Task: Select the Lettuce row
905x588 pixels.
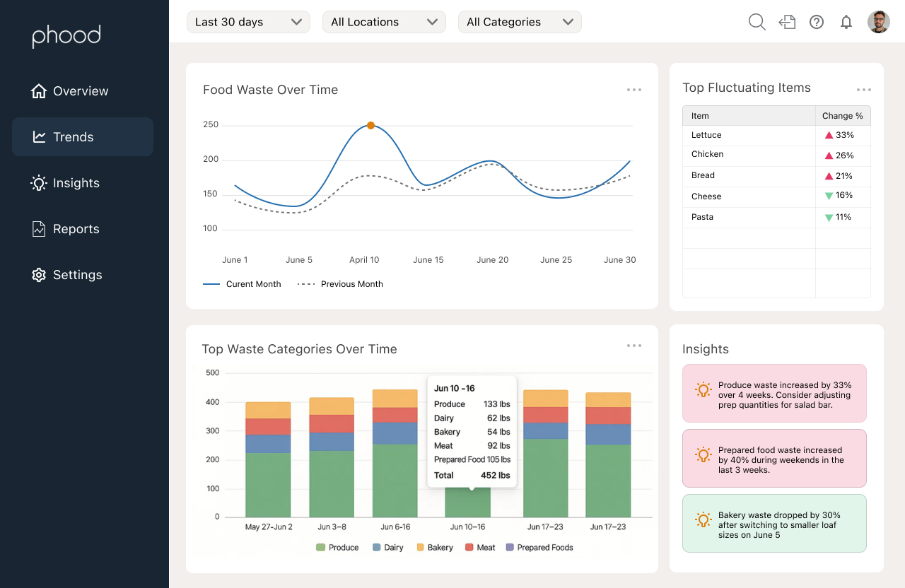Action: coord(776,135)
